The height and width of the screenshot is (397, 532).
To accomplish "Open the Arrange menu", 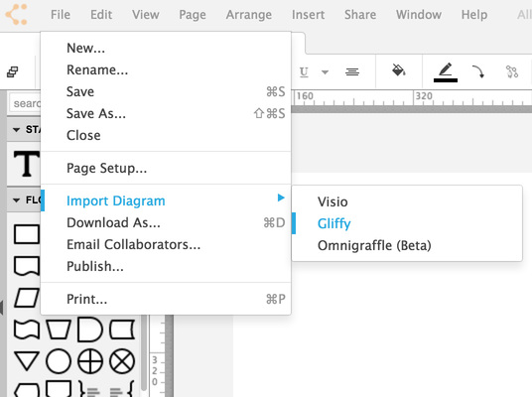I will click(249, 15).
